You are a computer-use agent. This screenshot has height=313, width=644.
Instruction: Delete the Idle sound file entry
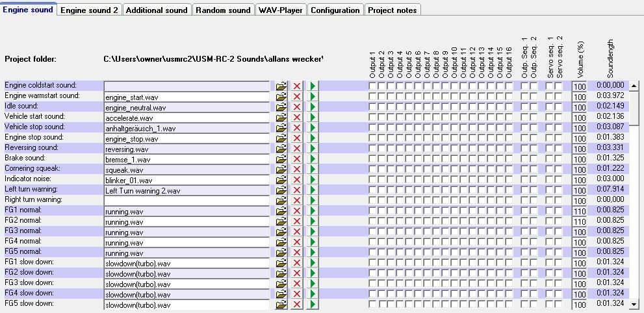pos(297,106)
